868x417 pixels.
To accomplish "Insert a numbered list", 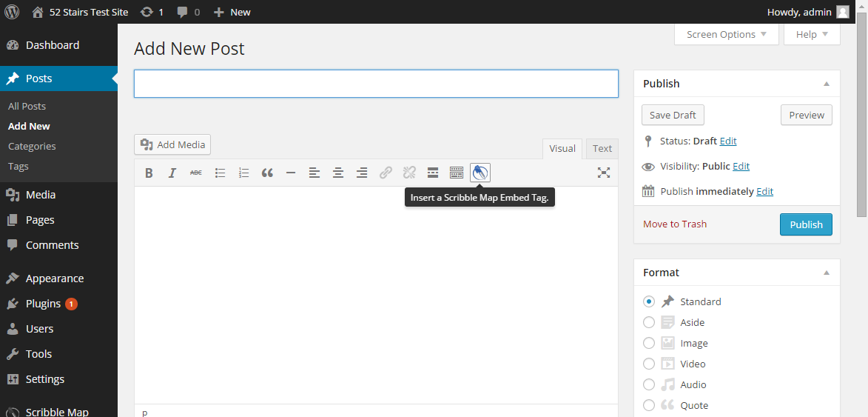I will (x=243, y=173).
